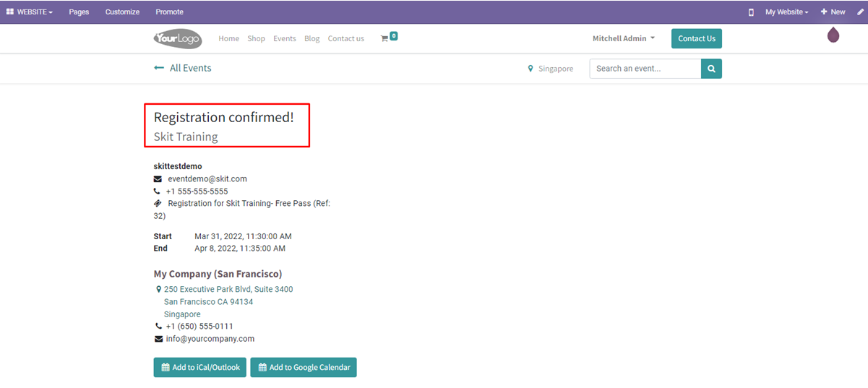Click the shopping cart icon

(384, 39)
